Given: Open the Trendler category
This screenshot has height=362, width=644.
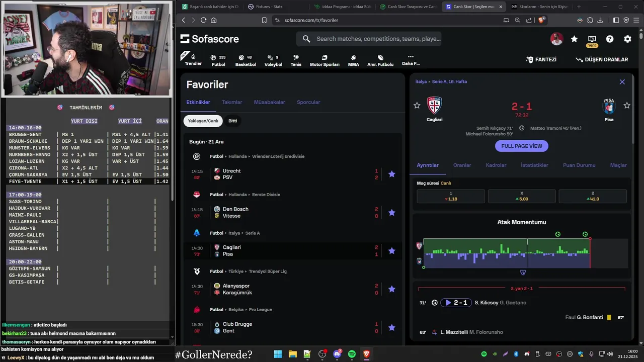Looking at the screenshot, I should (x=193, y=59).
